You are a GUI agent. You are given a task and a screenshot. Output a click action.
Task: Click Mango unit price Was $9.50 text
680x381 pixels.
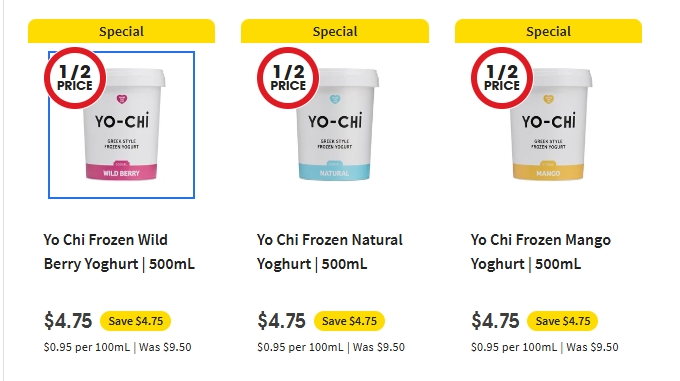[x=592, y=348]
